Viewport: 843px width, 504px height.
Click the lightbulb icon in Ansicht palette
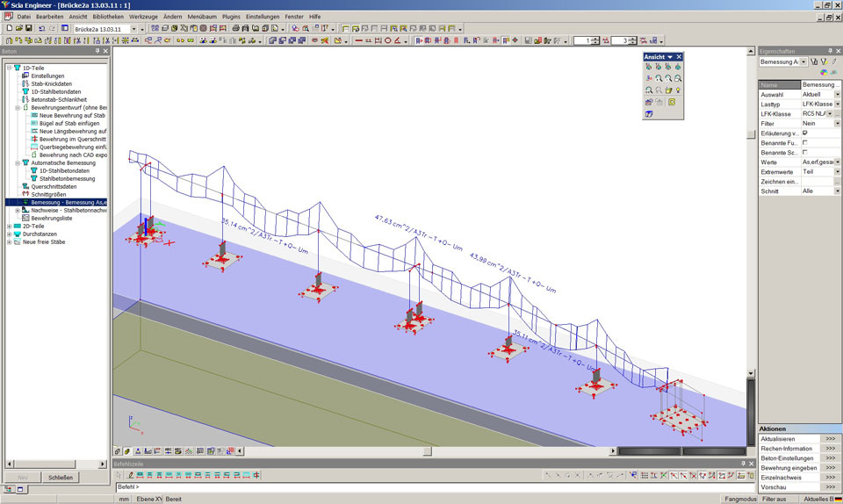tap(679, 90)
